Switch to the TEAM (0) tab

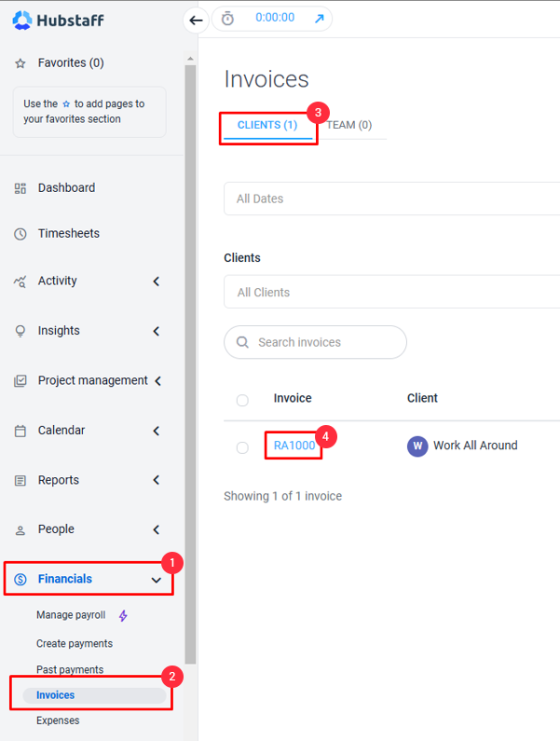point(349,125)
